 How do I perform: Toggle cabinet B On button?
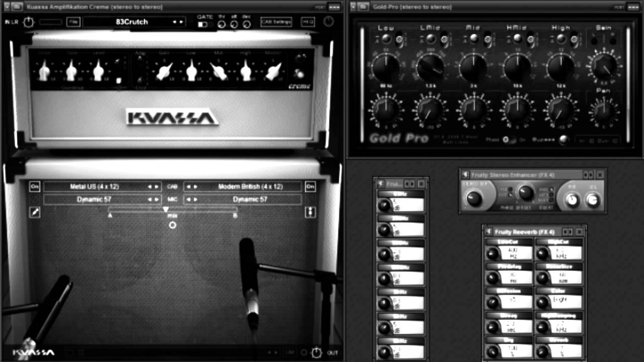(x=310, y=186)
